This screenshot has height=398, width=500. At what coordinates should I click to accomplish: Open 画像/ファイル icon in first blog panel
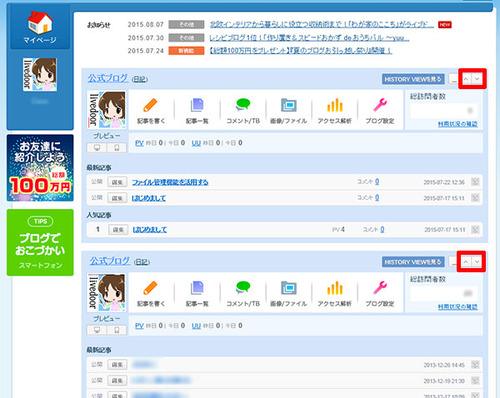(289, 105)
